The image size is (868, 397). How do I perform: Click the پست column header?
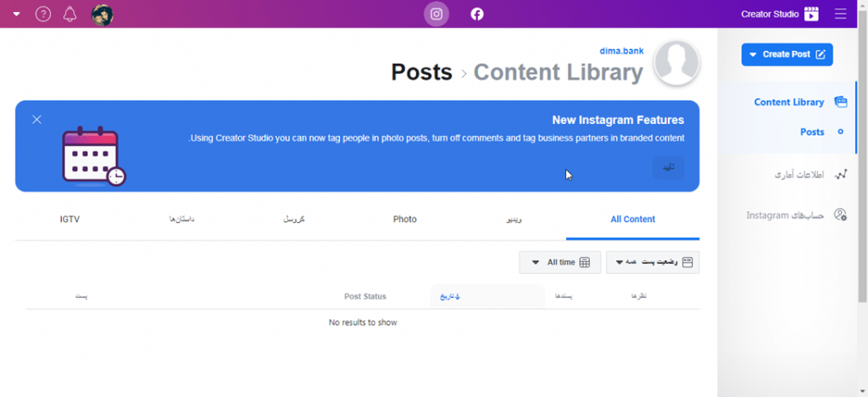pos(81,297)
